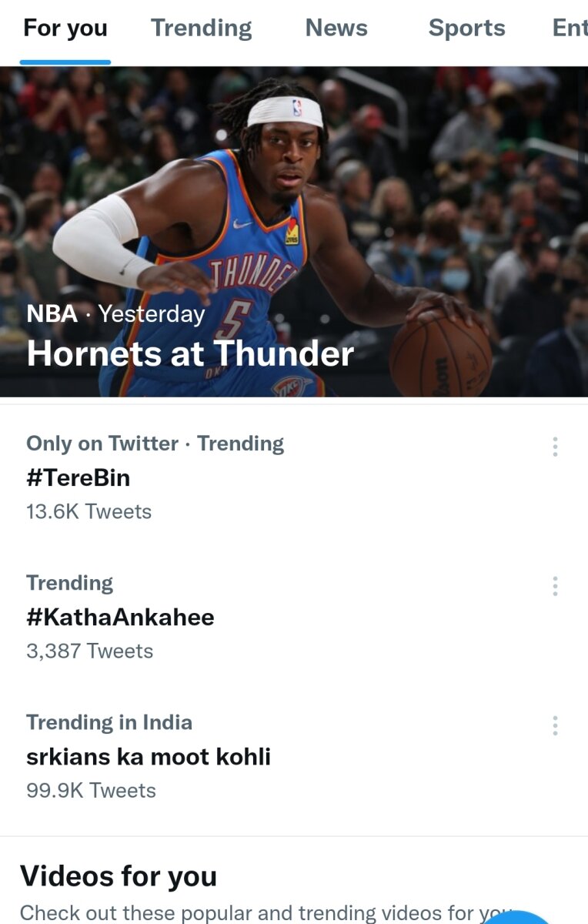Tap the 3,387 Tweets count

(x=89, y=651)
